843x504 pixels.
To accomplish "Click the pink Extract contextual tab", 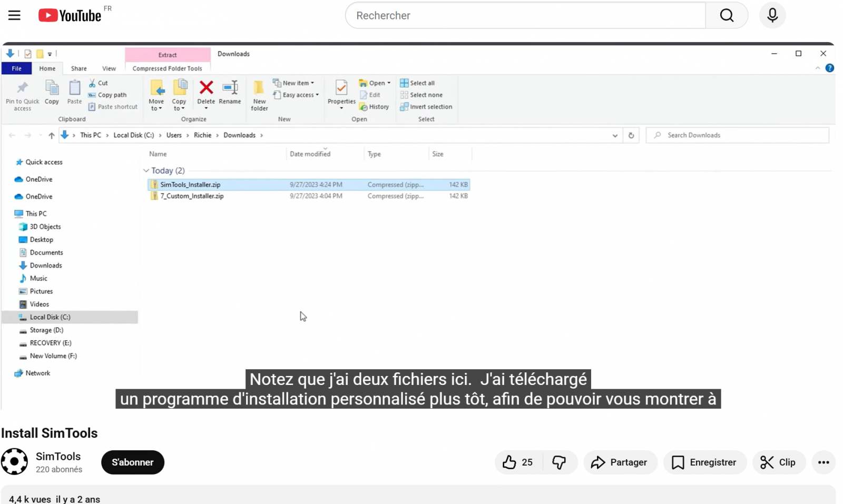I will point(168,55).
